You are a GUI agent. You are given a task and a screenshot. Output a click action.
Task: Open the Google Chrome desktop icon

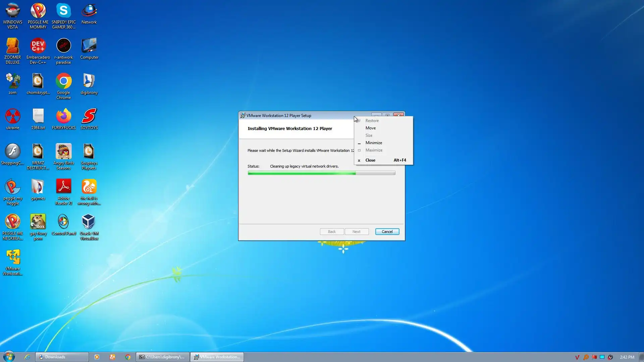(63, 81)
